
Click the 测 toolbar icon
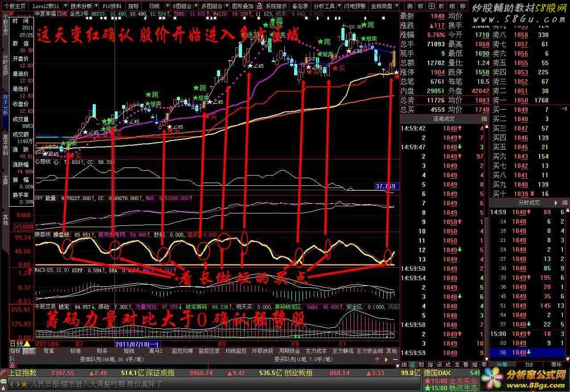[x=409, y=6]
